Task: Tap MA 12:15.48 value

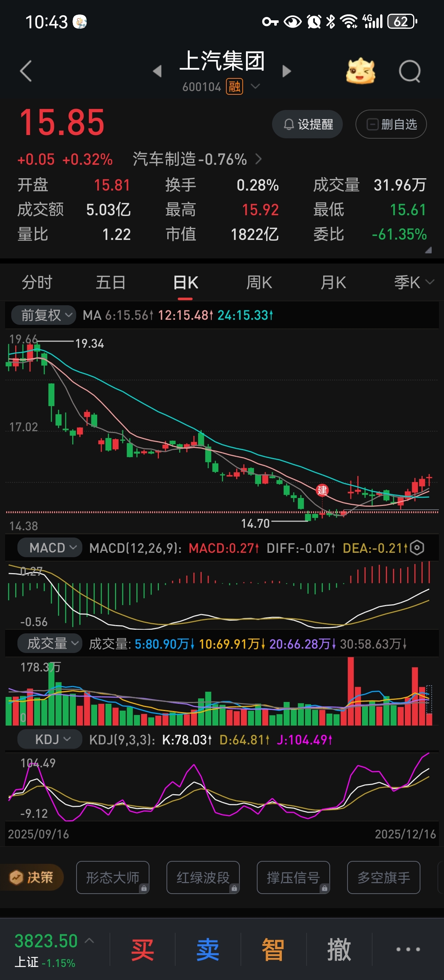Action: 185,315
